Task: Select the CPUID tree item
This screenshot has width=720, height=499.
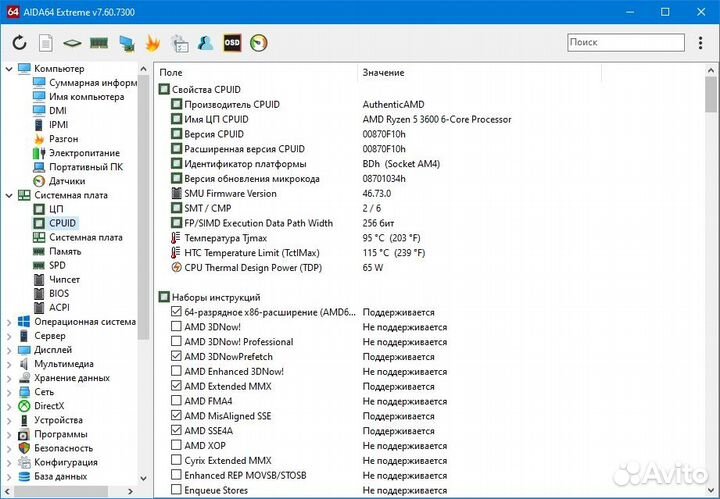Action: (55, 223)
